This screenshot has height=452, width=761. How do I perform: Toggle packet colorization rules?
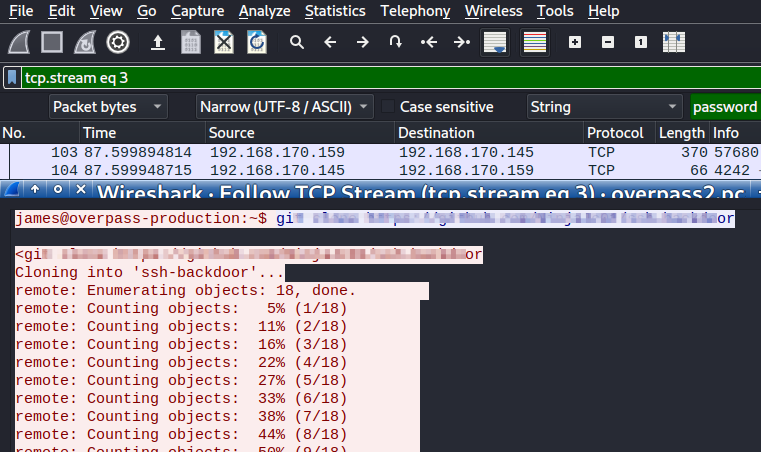[x=535, y=42]
